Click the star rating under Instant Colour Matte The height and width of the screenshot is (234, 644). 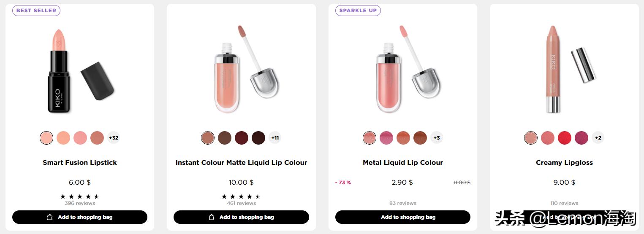coord(241,196)
